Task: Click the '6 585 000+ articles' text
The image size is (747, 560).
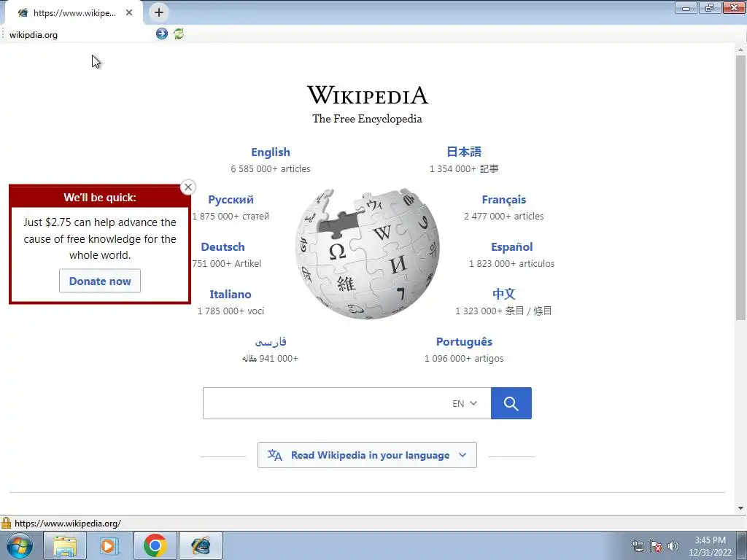Action: point(271,168)
